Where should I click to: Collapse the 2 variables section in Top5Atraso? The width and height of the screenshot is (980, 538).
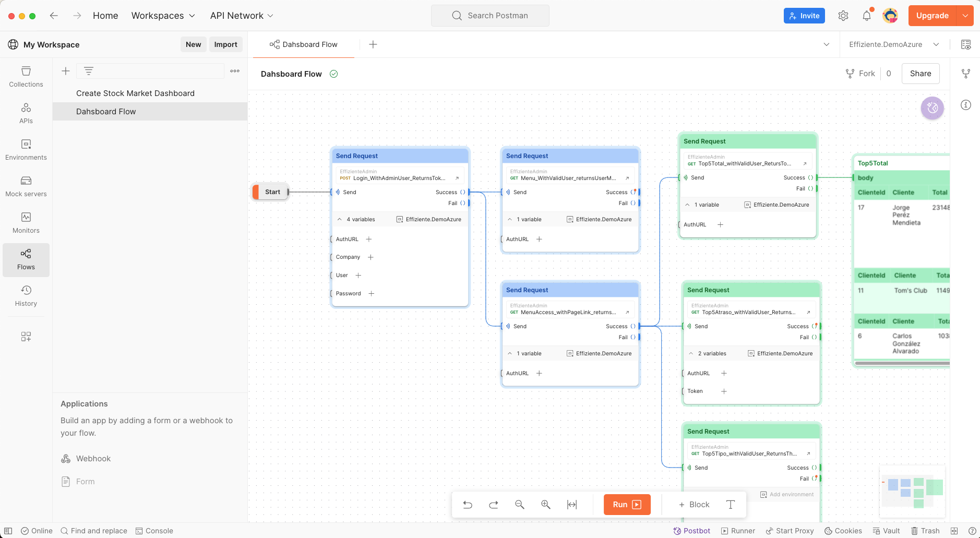point(691,354)
